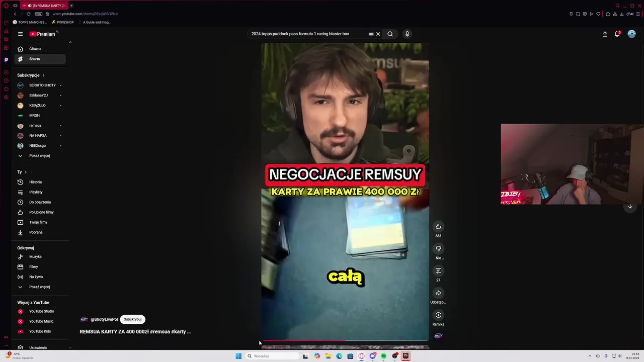Image resolution: width=644 pixels, height=362 pixels.
Task: Expand the Subskrypcje section
Action: tap(31, 75)
